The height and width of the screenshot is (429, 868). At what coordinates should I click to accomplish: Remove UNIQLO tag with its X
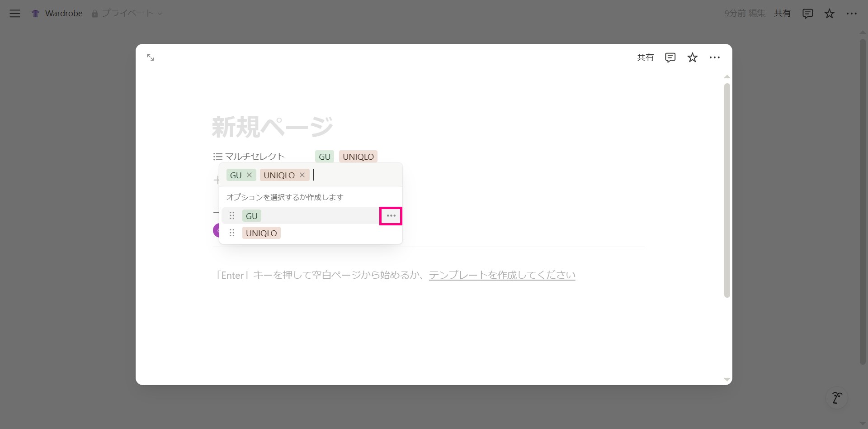[x=302, y=175]
